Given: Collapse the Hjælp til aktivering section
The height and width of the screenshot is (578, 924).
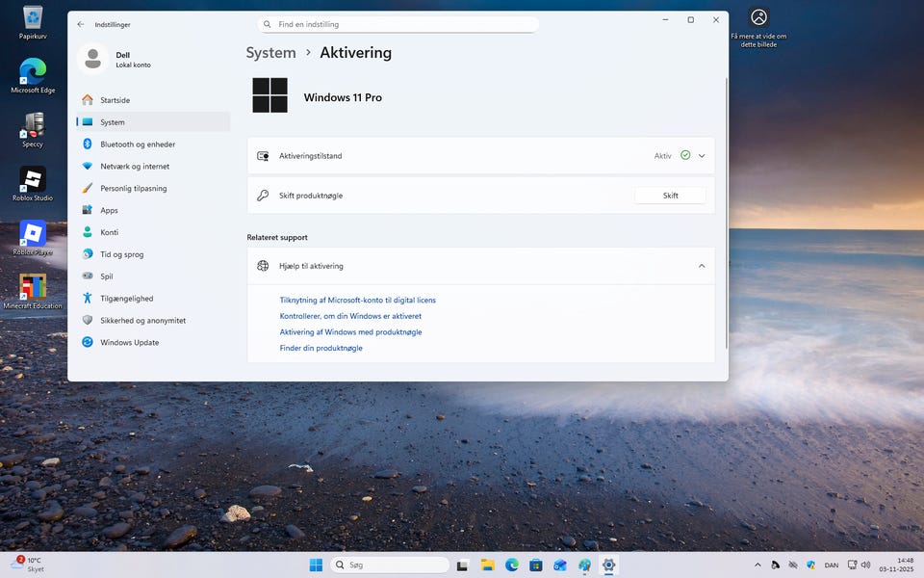Looking at the screenshot, I should coord(702,266).
